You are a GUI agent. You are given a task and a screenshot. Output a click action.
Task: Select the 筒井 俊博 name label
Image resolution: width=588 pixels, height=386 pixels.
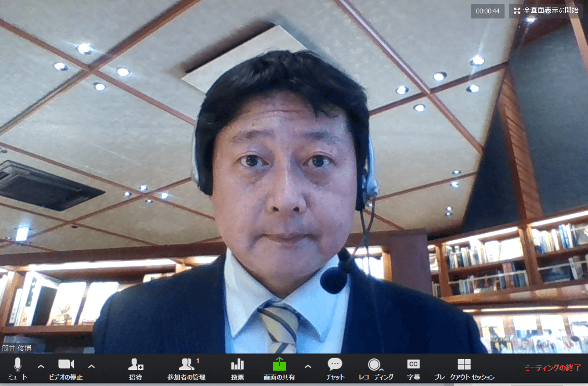pos(17,348)
